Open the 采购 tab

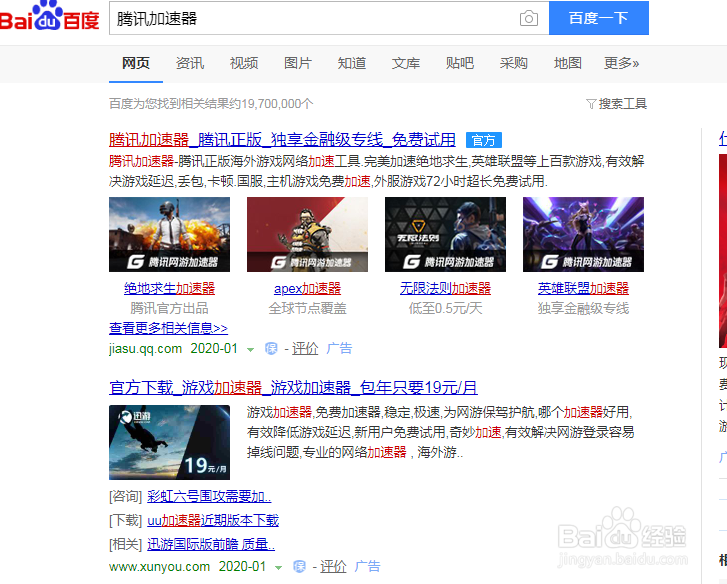pos(514,63)
